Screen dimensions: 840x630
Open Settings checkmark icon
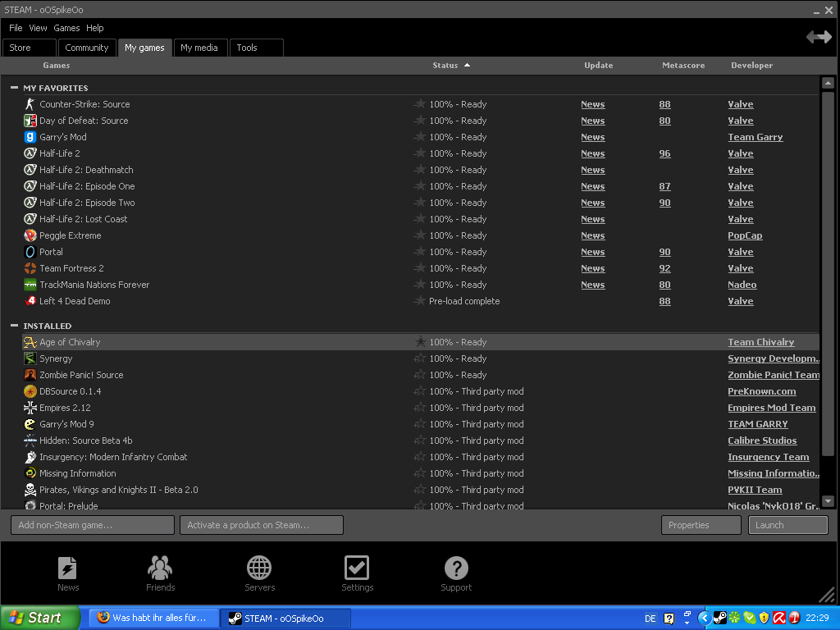pyautogui.click(x=357, y=568)
